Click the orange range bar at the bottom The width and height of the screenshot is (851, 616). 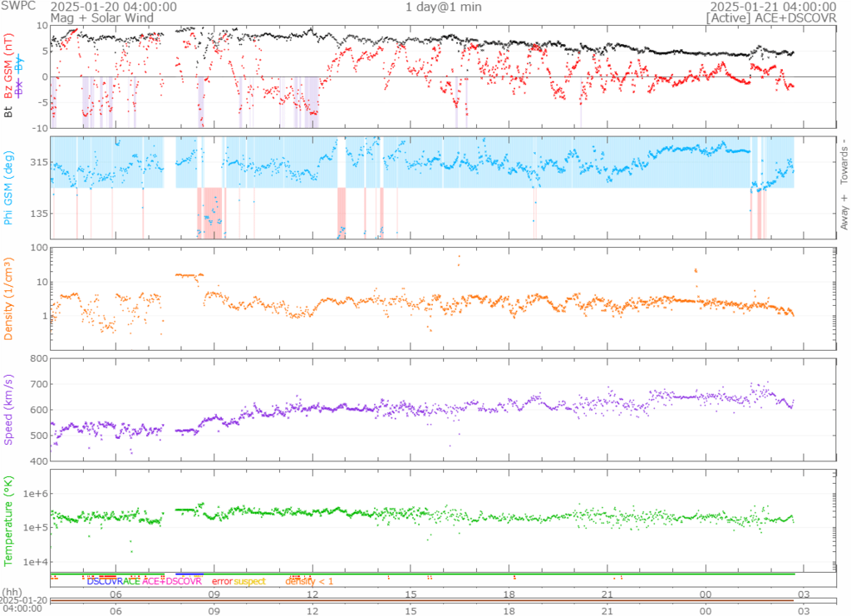pyautogui.click(x=424, y=600)
